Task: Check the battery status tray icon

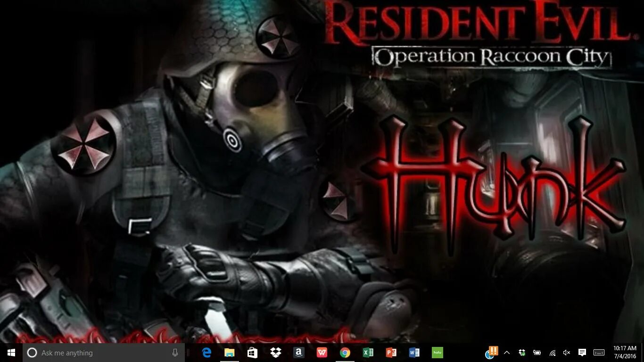Action: click(537, 353)
